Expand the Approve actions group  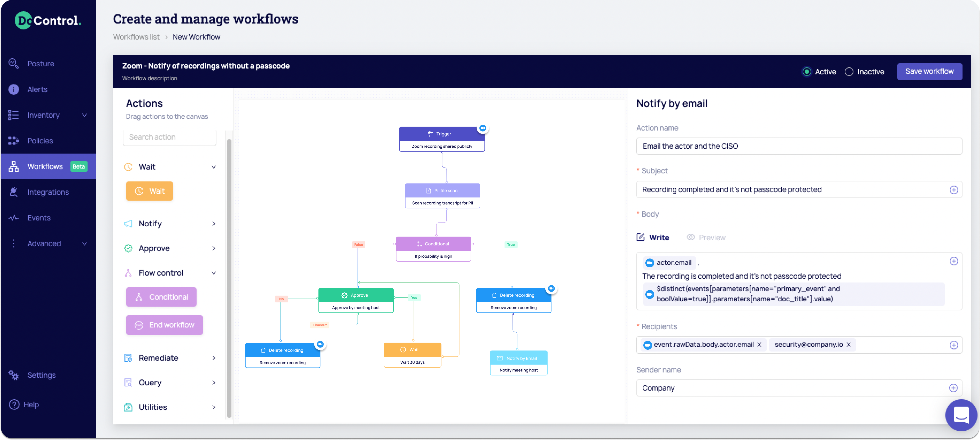pyautogui.click(x=213, y=248)
